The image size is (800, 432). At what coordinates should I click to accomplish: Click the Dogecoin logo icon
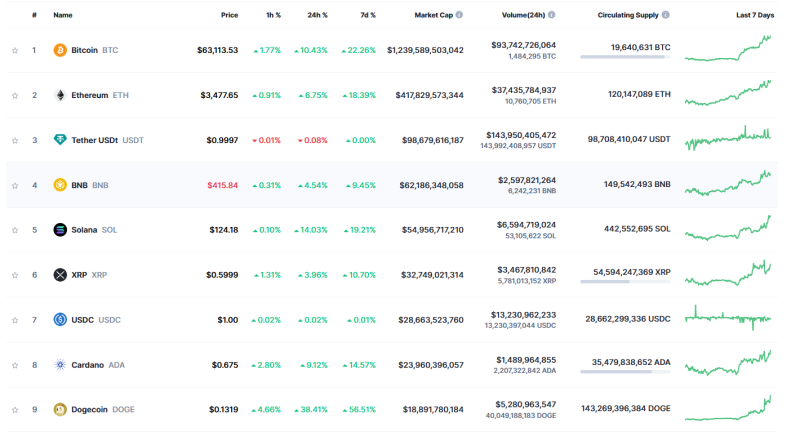(60, 409)
